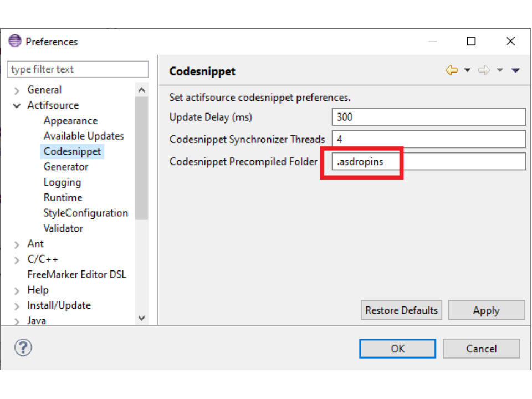Screen dimensions: 532x399
Task: Open the back history dropdown arrow
Action: pyautogui.click(x=467, y=70)
